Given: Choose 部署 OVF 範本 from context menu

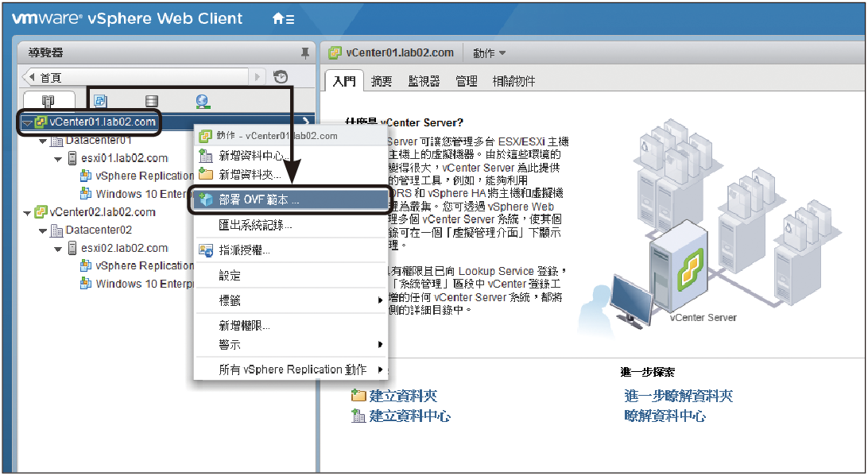Looking at the screenshot, I should pyautogui.click(x=290, y=199).
